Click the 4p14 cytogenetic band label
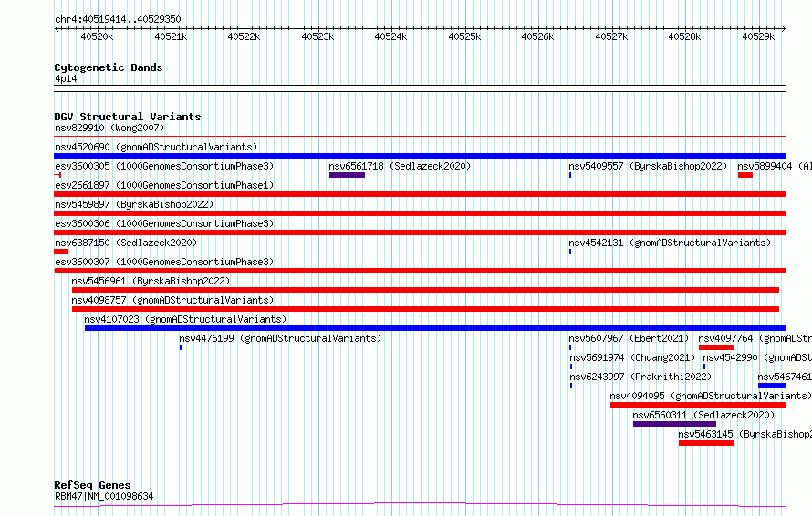812x516 pixels. pyautogui.click(x=66, y=78)
